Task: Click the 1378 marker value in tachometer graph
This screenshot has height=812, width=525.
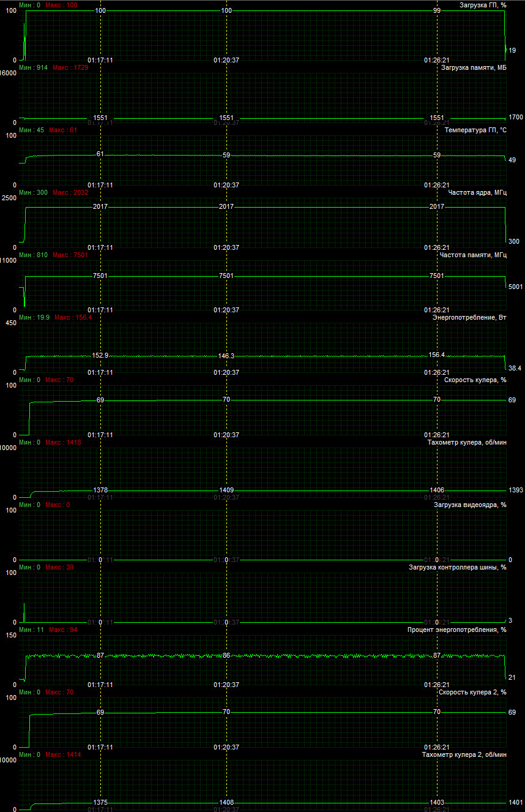Action: tap(100, 491)
